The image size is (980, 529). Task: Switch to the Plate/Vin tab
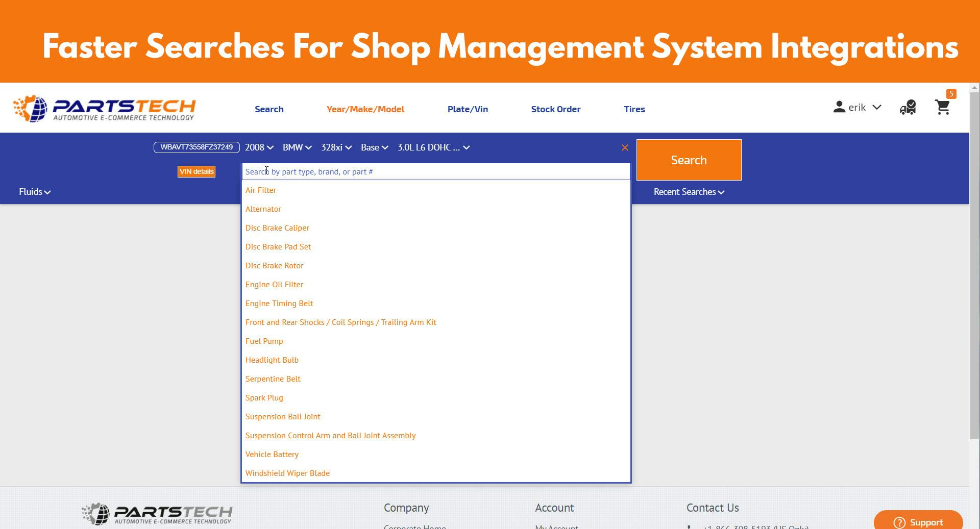(x=468, y=109)
